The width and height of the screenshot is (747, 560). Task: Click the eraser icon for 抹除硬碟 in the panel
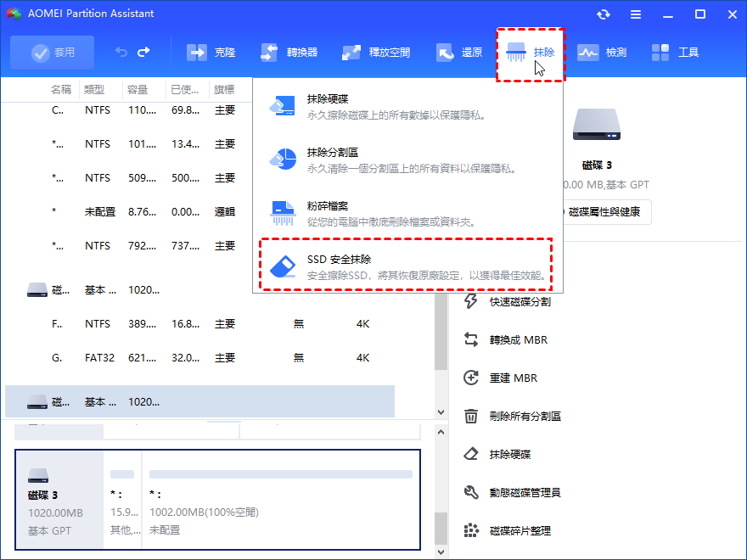pos(470,454)
